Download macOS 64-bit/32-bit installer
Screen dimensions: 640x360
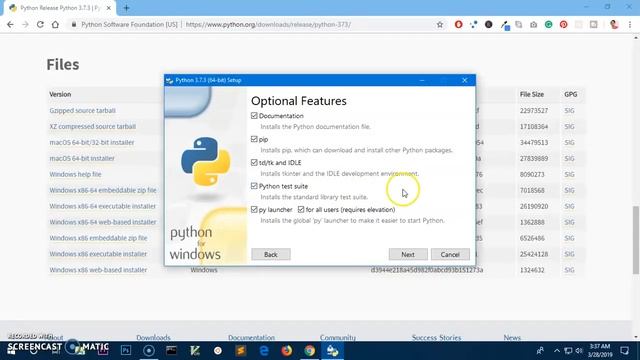(x=92, y=142)
